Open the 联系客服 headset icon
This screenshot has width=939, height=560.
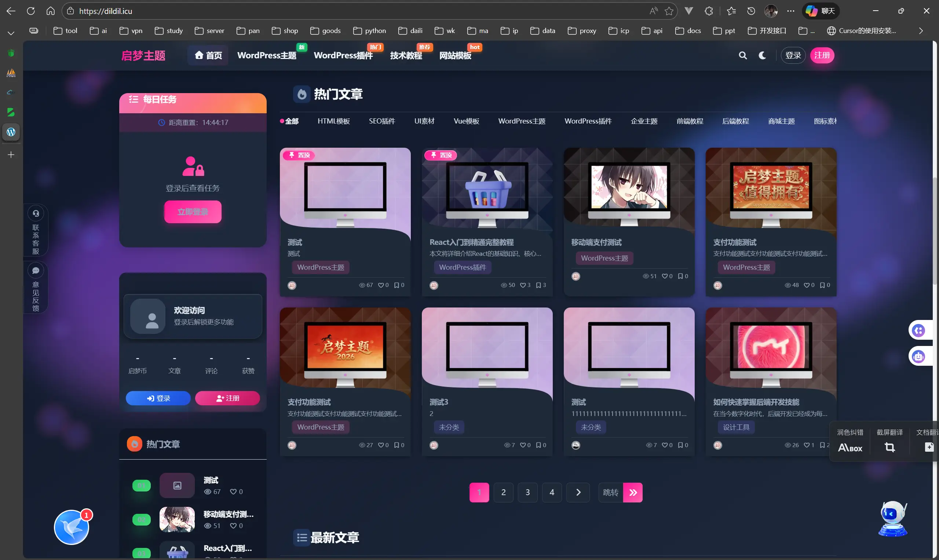[36, 214]
